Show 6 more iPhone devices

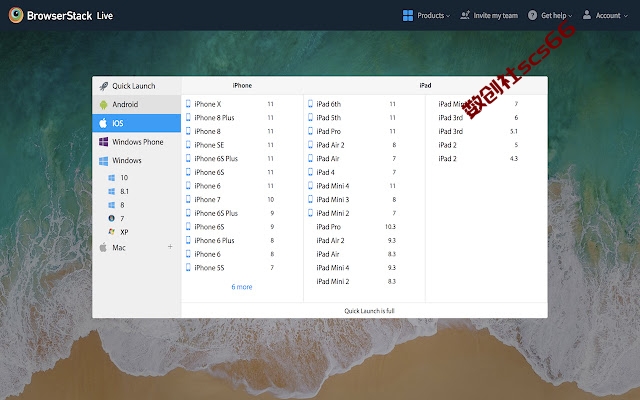tap(242, 287)
